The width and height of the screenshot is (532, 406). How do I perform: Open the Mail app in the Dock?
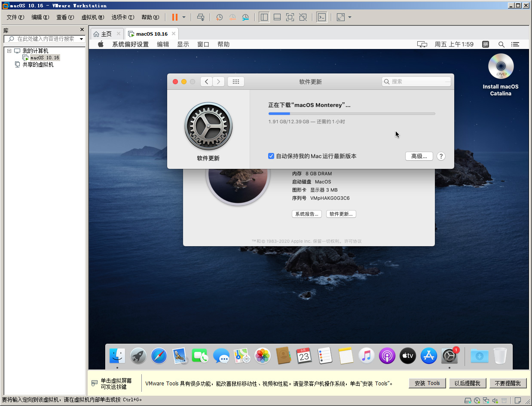(180, 356)
